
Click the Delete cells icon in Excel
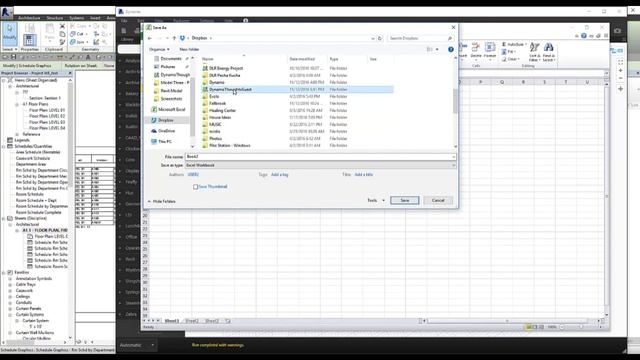(x=476, y=50)
